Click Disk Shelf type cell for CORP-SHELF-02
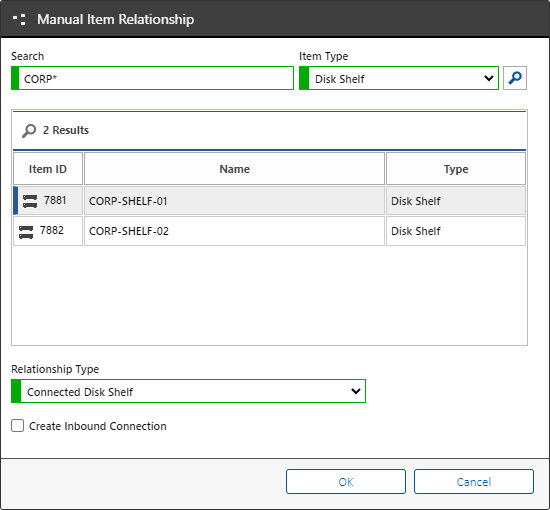The height and width of the screenshot is (510, 550). [456, 231]
